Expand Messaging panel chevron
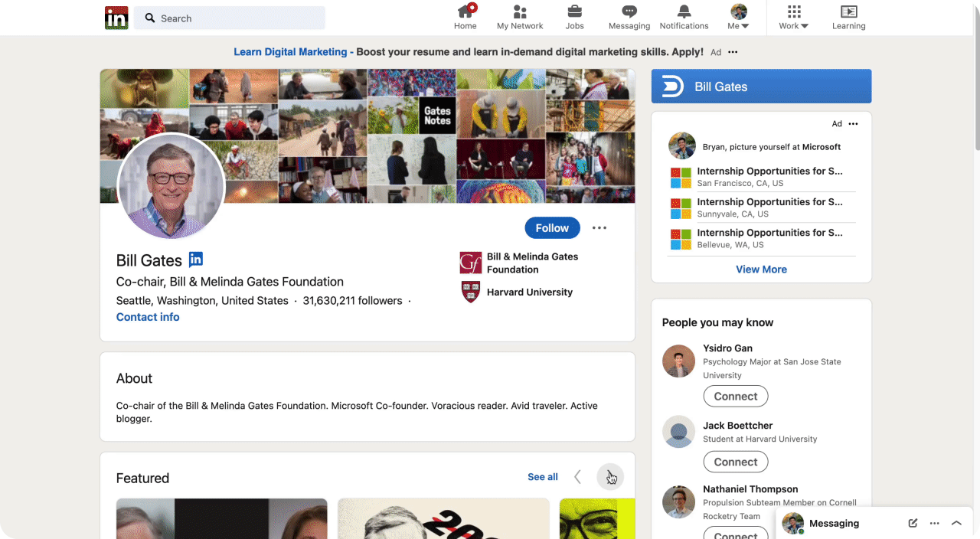 (956, 523)
